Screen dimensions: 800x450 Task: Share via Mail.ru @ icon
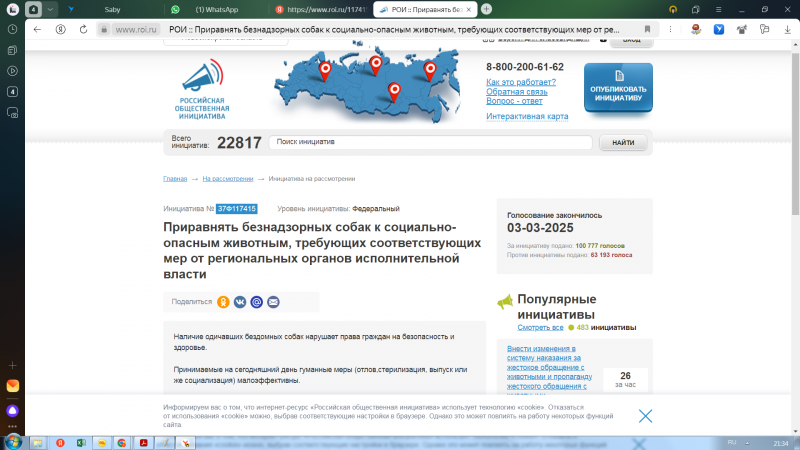tap(257, 301)
